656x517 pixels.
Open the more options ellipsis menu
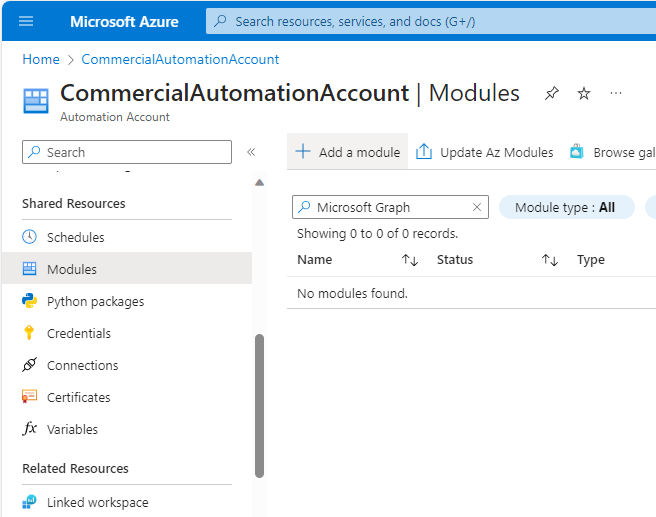click(x=615, y=93)
